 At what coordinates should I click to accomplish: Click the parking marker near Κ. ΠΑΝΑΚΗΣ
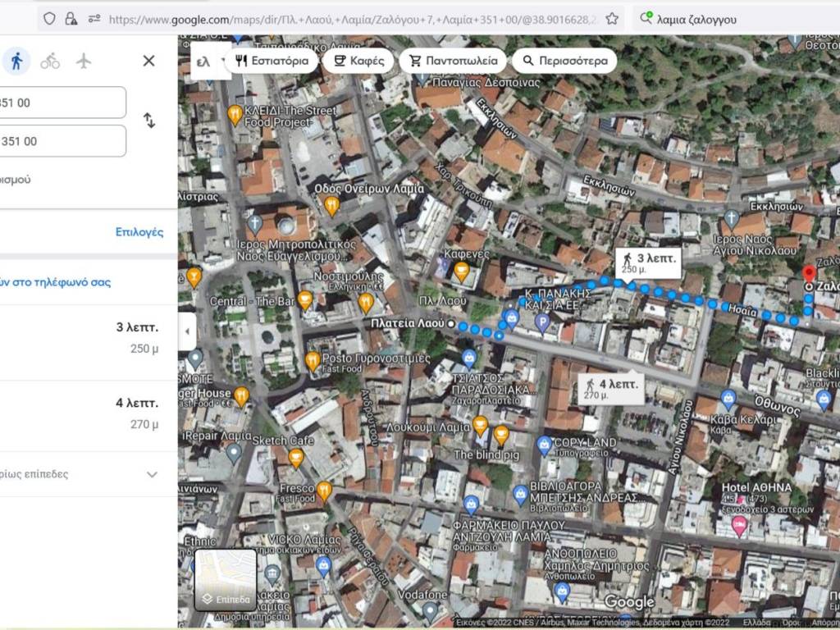tap(541, 322)
